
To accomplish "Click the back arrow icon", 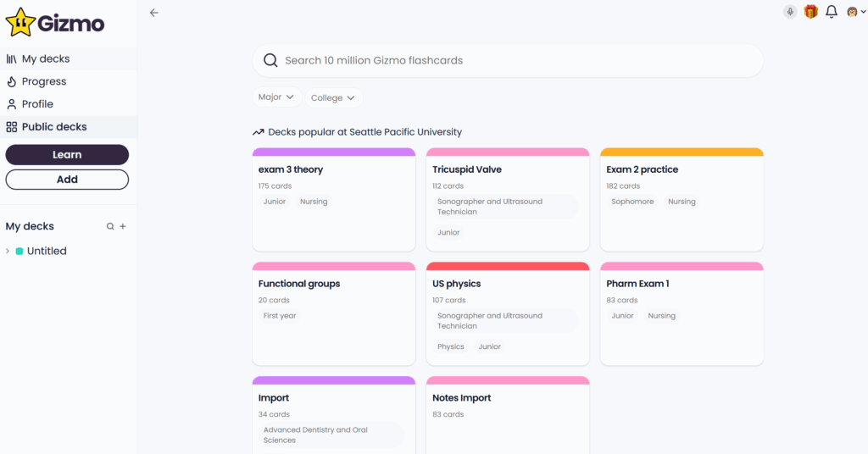I will (153, 13).
